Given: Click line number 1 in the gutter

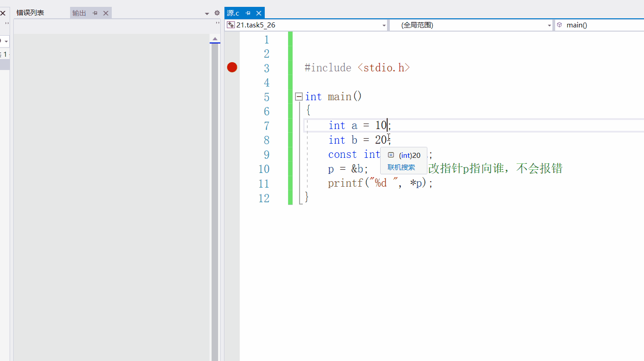Looking at the screenshot, I should 267,40.
